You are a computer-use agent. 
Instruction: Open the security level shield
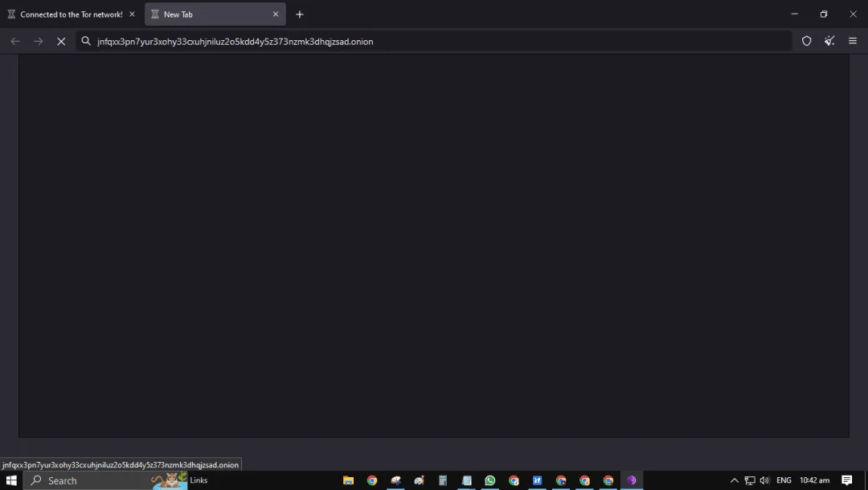click(x=807, y=41)
